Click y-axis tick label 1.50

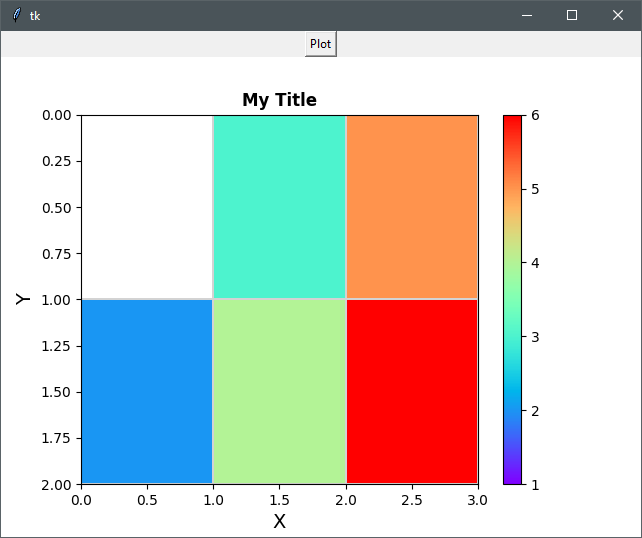(x=57, y=392)
